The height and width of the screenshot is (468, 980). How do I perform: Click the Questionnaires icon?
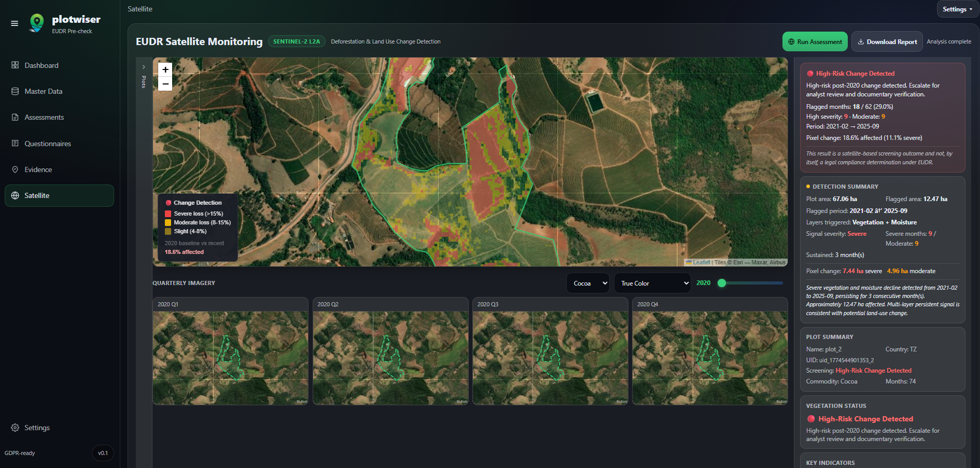(x=15, y=144)
